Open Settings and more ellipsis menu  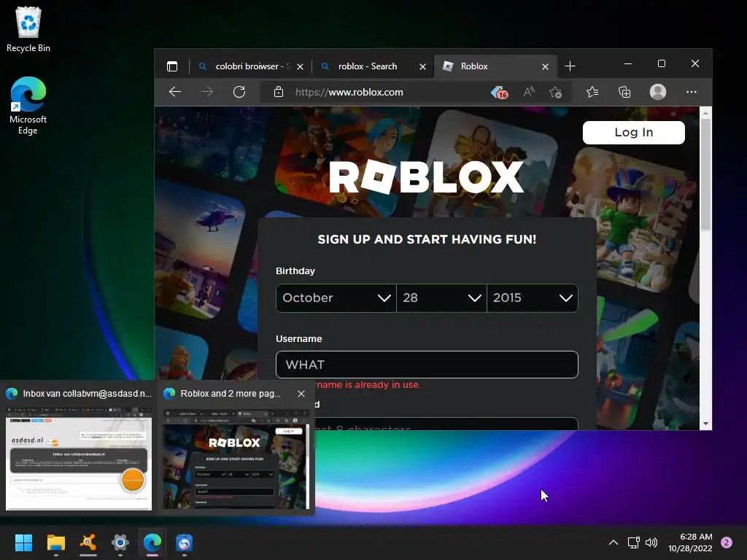(x=692, y=92)
